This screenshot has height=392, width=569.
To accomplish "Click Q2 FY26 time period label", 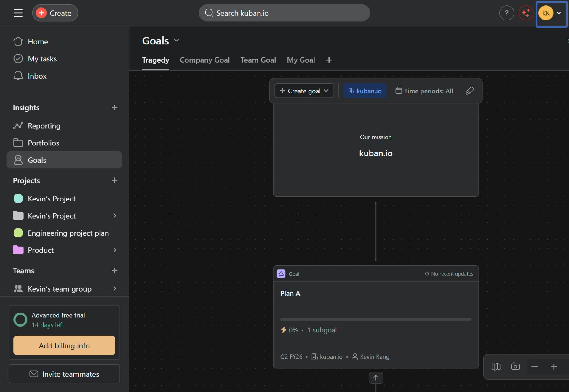I will (291, 357).
